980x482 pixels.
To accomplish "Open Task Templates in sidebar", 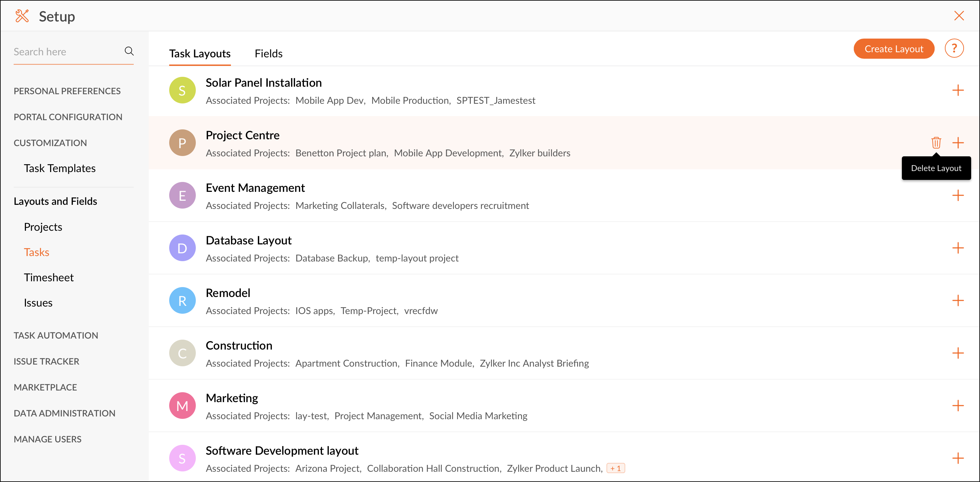I will pos(60,168).
